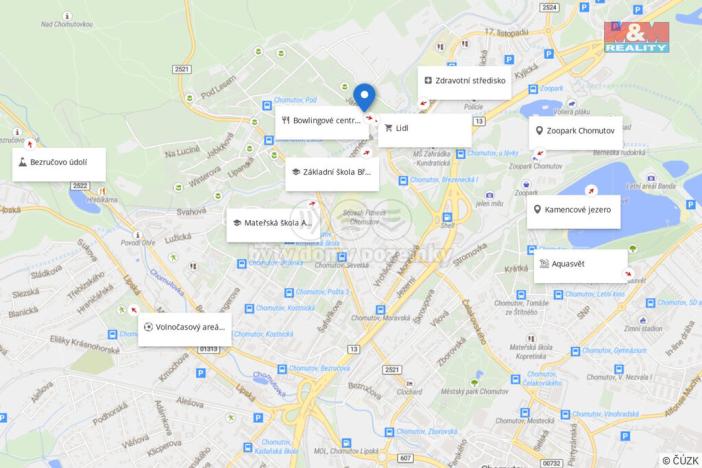Click the Bowlingové centrum label

(x=321, y=122)
